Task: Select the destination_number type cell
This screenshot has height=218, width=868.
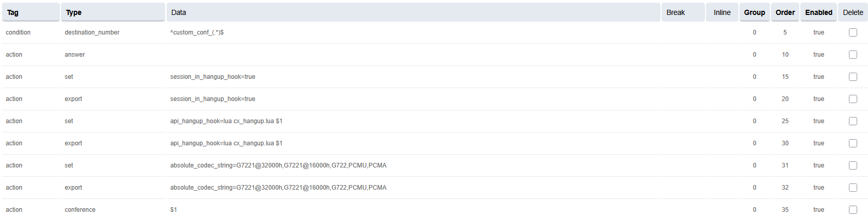Action: coord(92,32)
